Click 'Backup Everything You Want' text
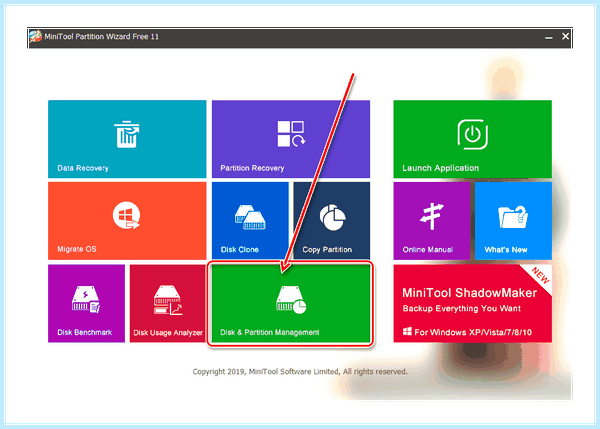 point(461,308)
